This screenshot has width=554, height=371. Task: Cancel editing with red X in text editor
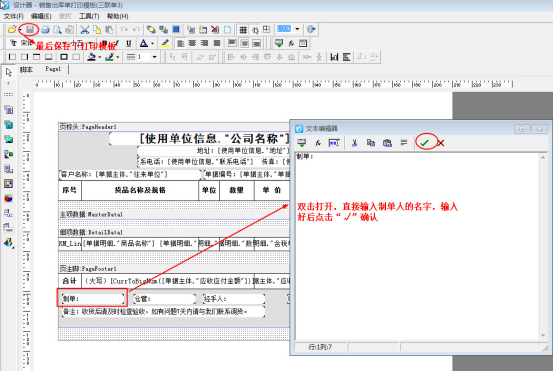[x=441, y=143]
